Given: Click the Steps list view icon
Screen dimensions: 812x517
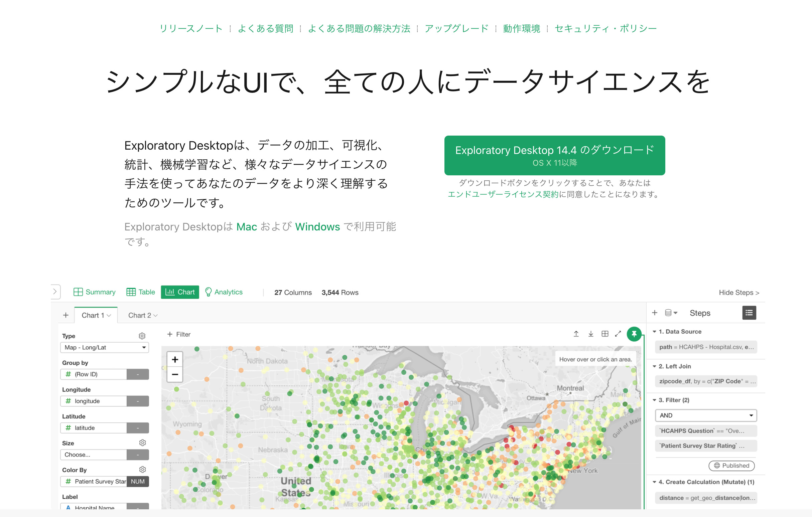Looking at the screenshot, I should click(x=749, y=313).
